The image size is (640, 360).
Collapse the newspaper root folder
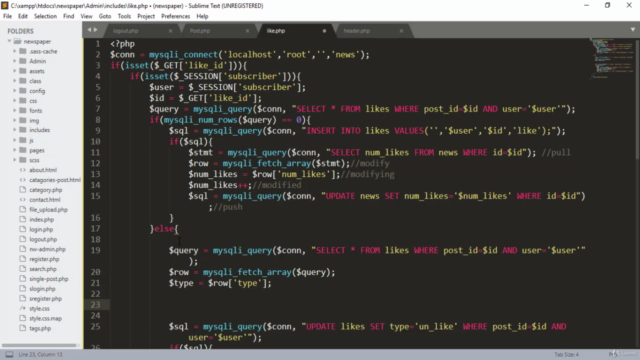click(9, 41)
